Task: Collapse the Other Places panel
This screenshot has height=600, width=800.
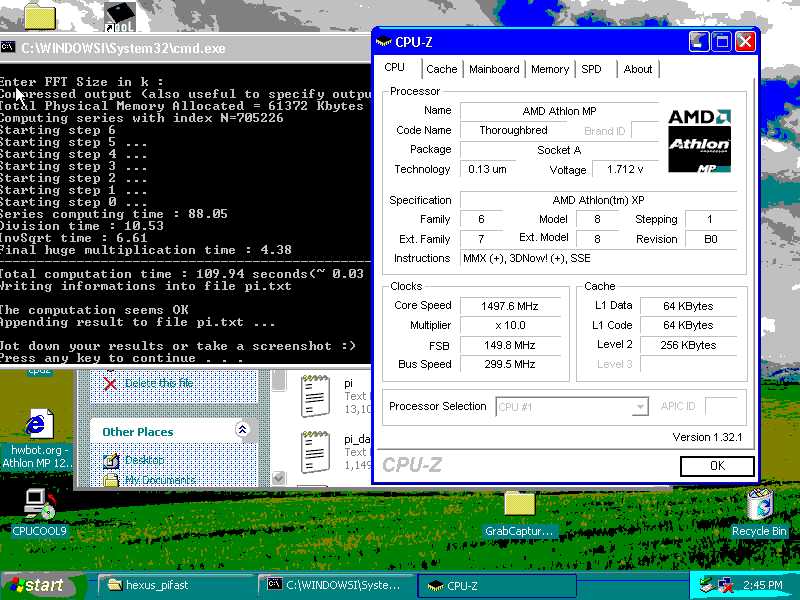Action: point(242,430)
